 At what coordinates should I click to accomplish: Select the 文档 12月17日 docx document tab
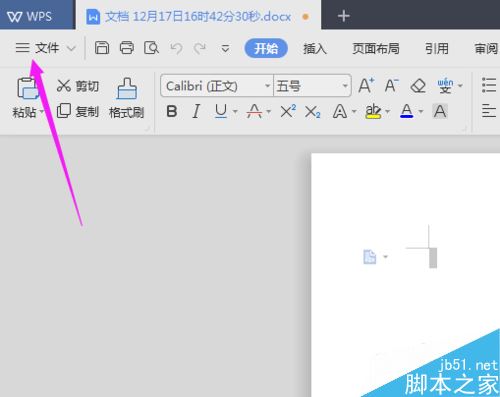coord(198,16)
